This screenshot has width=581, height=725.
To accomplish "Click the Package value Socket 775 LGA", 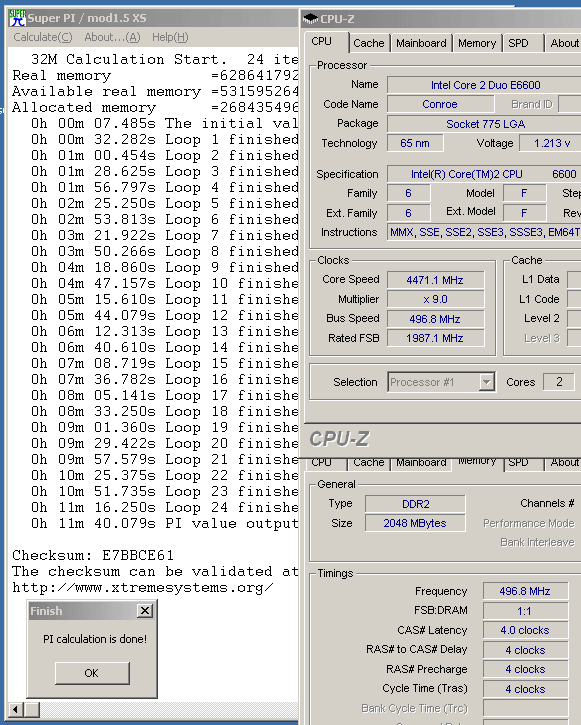I will tap(484, 124).
